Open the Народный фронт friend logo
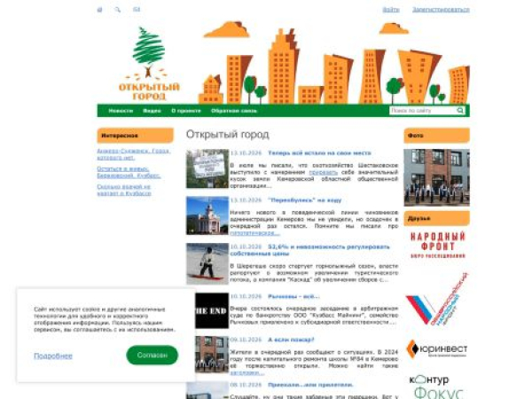 click(437, 245)
